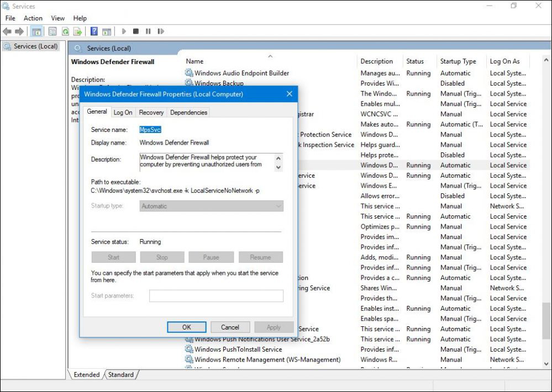Refresh the services list via toolbar icon
552x392 pixels.
(66, 31)
